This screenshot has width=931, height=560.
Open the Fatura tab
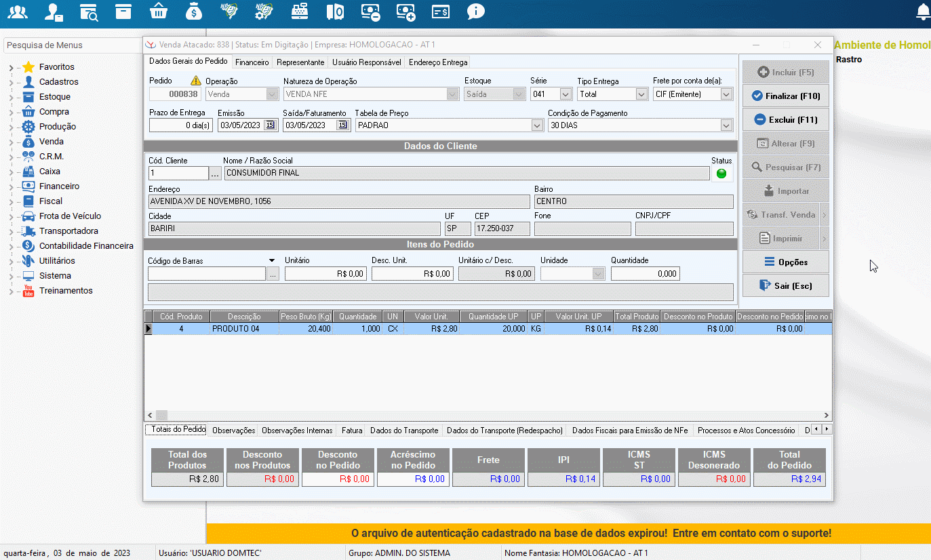[352, 431]
